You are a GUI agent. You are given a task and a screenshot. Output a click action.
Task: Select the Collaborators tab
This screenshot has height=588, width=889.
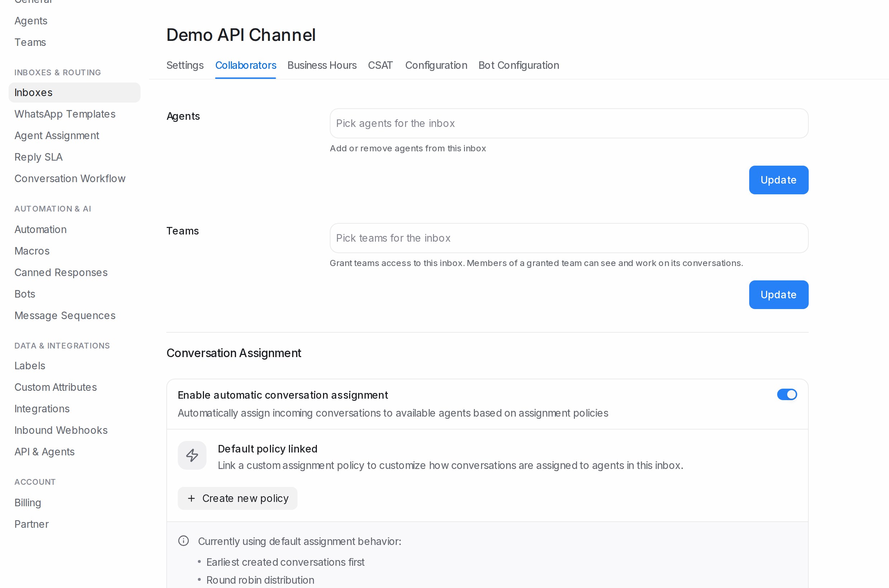click(246, 65)
